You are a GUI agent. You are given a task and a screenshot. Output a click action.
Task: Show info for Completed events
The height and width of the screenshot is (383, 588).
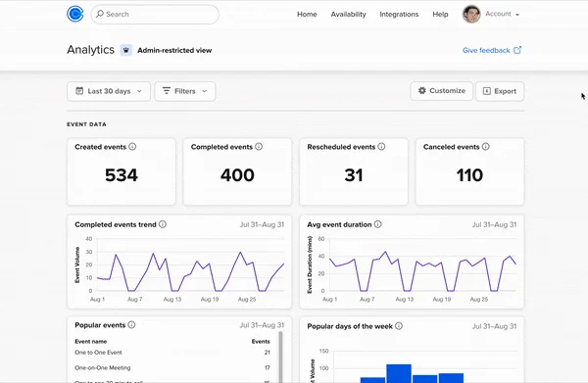[x=259, y=147]
